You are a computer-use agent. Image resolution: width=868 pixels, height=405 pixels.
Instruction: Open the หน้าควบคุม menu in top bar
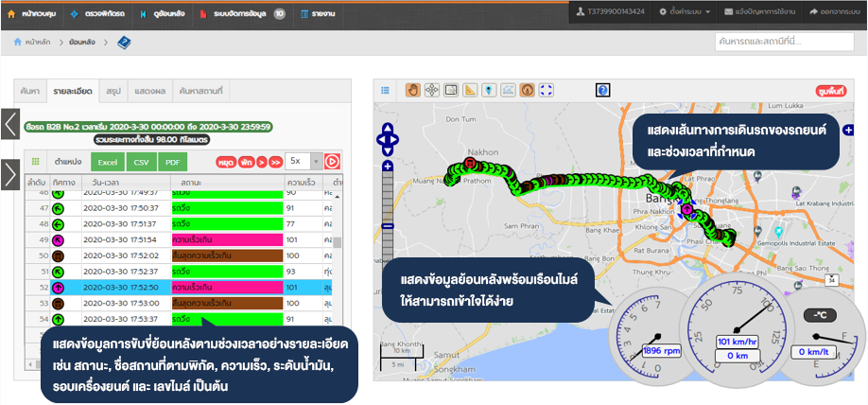[32, 14]
